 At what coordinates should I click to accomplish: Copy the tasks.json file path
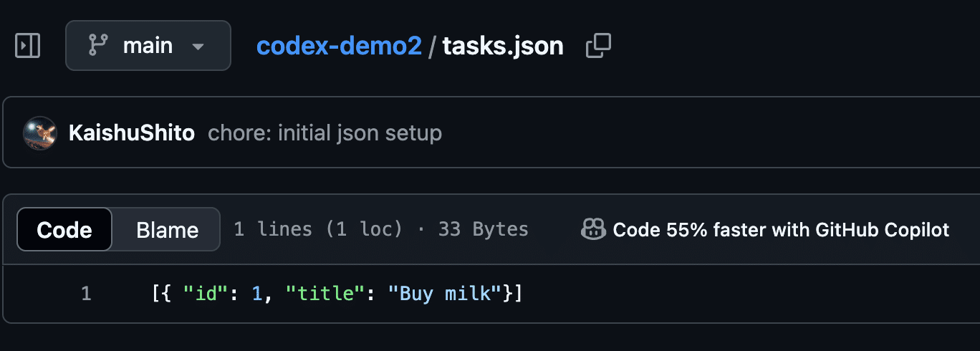pos(598,46)
